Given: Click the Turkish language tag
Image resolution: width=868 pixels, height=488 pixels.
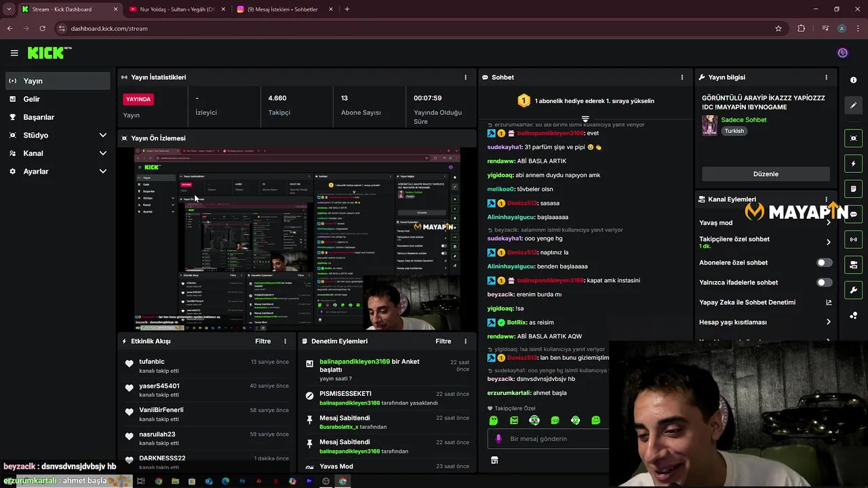Looking at the screenshot, I should (734, 131).
